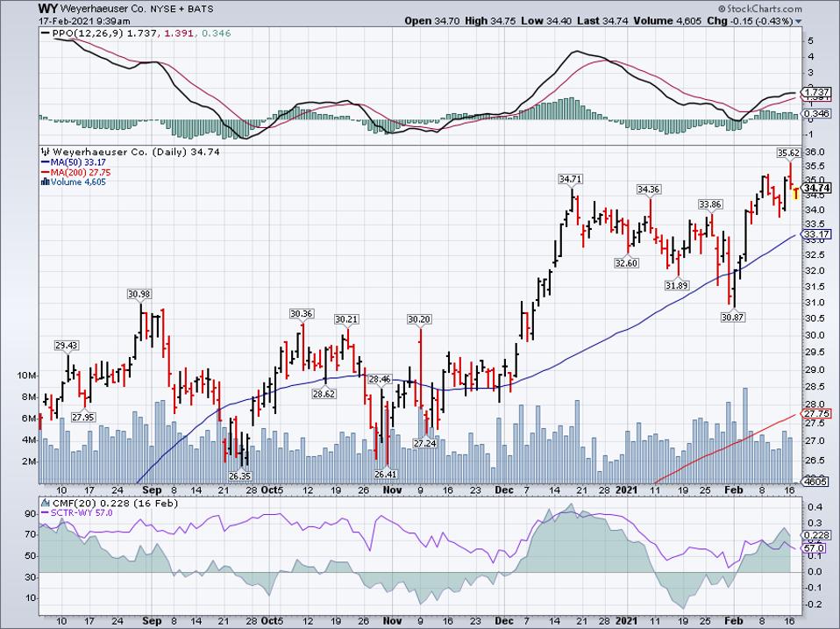This screenshot has width=840, height=629.
Task: Click the 30.98 peak price label
Action: pyautogui.click(x=139, y=294)
